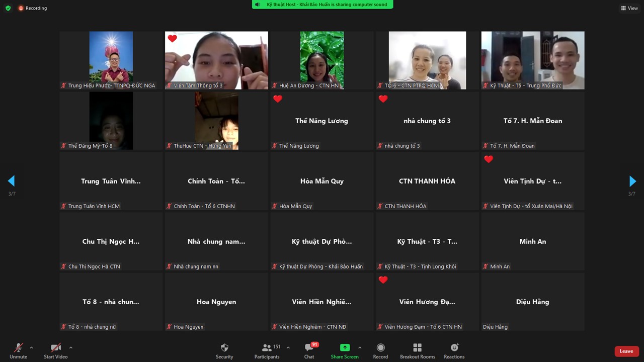
Task: Click heart reaction on Viên Hương Đạm tile
Action: [383, 280]
